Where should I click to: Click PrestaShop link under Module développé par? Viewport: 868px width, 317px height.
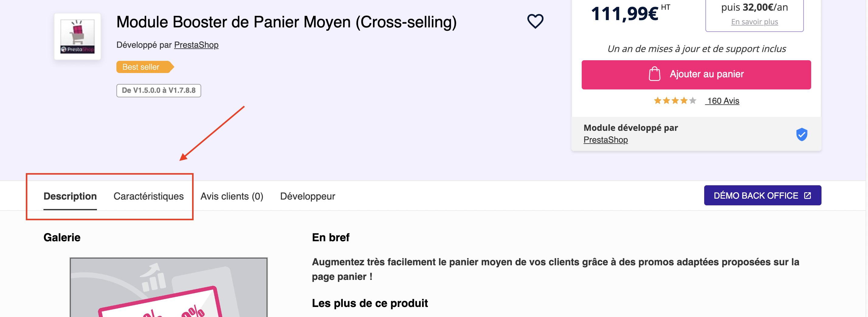click(605, 140)
